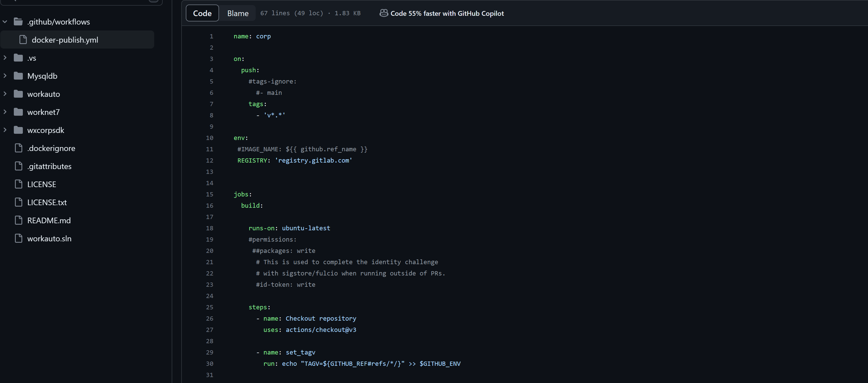Click the 'name: corp' code line

pos(252,36)
